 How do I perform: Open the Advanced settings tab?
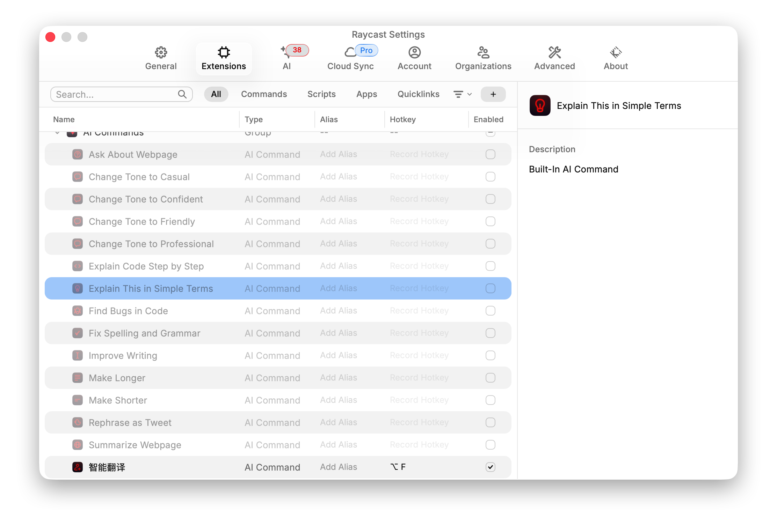coord(554,58)
